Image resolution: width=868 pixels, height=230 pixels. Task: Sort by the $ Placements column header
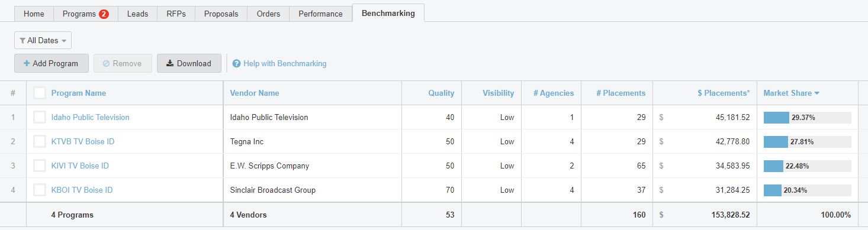pyautogui.click(x=724, y=93)
